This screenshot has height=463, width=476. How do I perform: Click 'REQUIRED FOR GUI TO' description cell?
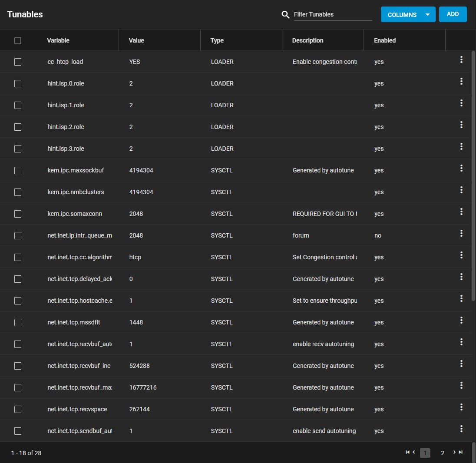[x=325, y=214]
